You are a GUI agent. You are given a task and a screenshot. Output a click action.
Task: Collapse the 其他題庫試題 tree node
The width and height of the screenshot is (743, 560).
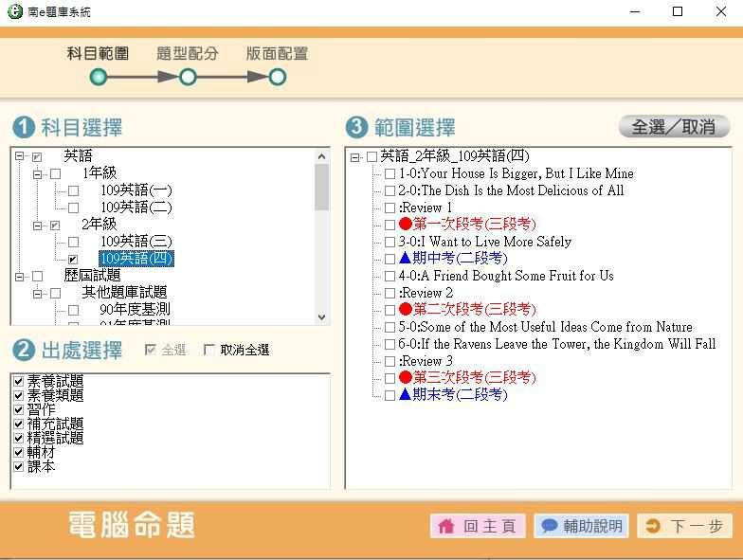38,294
